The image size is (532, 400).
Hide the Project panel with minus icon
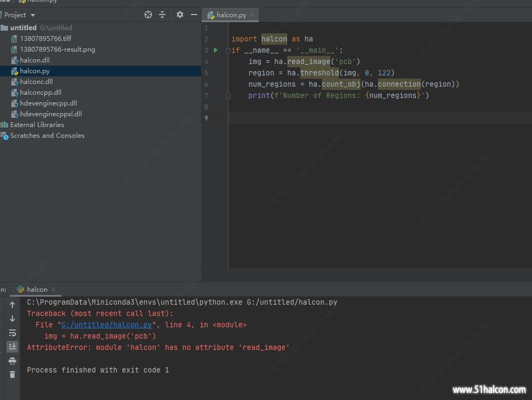click(194, 15)
